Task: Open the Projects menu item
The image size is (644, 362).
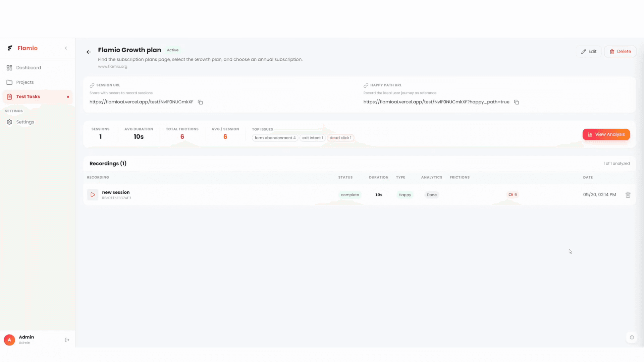Action: point(38,82)
